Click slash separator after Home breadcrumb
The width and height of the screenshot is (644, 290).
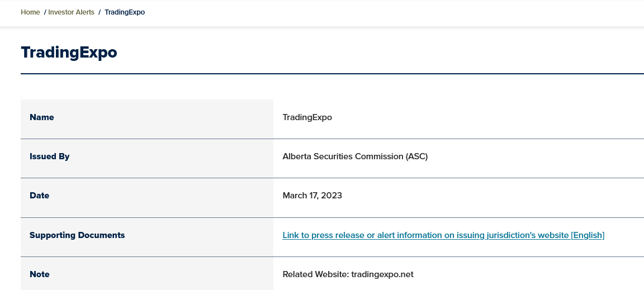point(45,12)
